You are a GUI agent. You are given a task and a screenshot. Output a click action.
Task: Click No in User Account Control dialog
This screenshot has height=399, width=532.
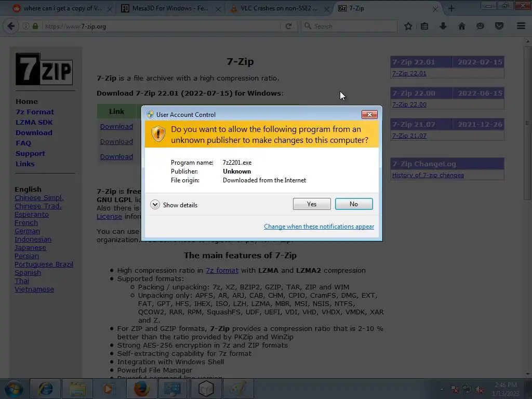pos(353,204)
